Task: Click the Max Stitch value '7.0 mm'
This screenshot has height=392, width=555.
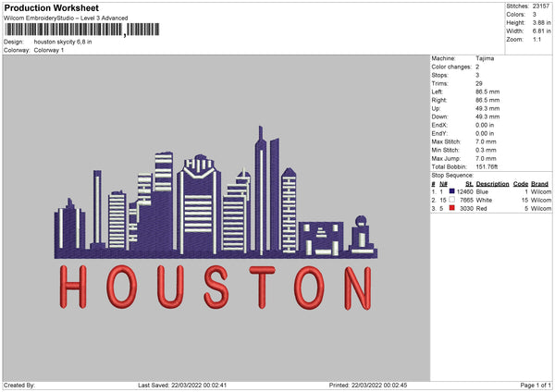Action: tap(486, 141)
